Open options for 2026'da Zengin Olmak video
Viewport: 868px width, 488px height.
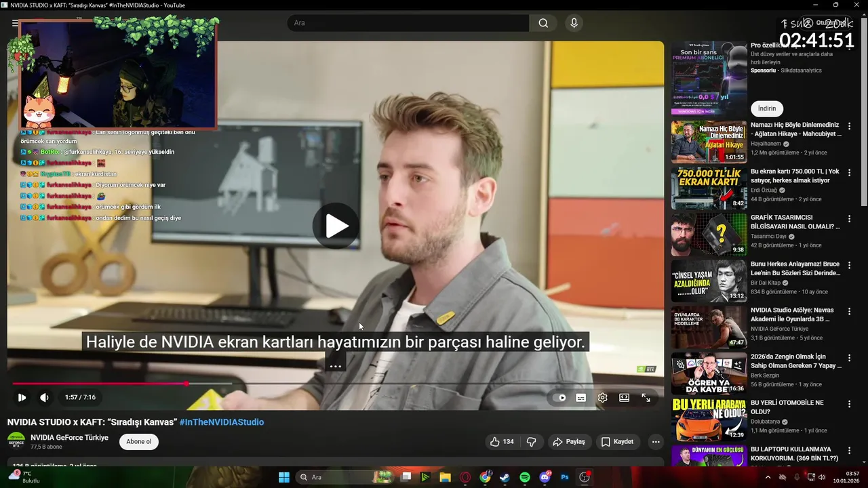(849, 358)
